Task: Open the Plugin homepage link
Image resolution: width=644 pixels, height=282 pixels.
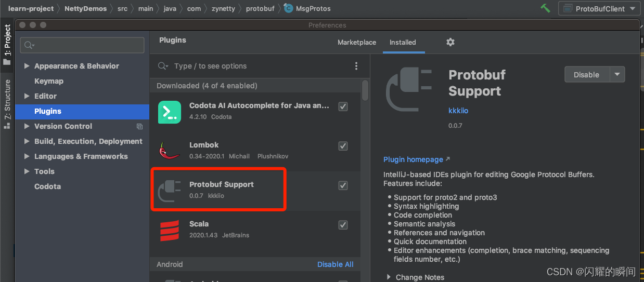Action: coord(413,159)
